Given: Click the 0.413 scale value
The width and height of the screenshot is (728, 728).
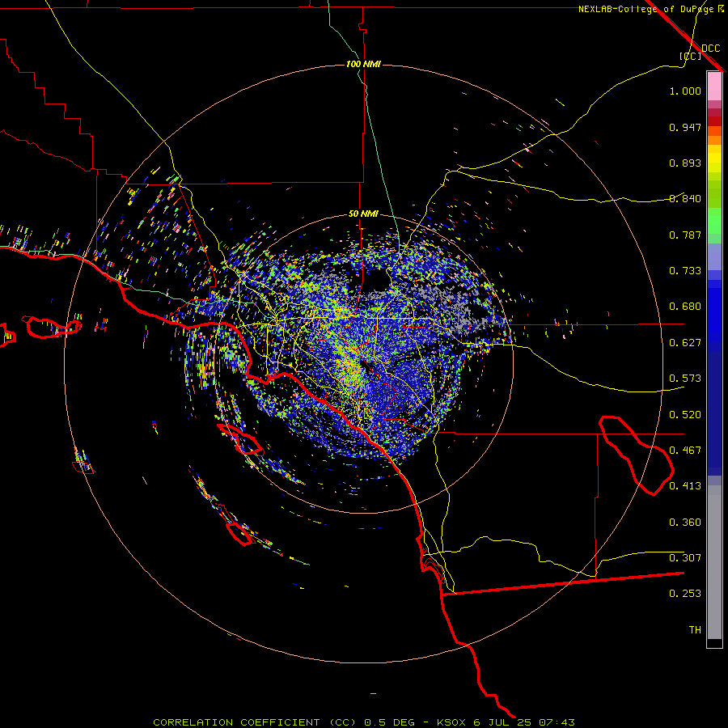Looking at the screenshot, I should (685, 486).
